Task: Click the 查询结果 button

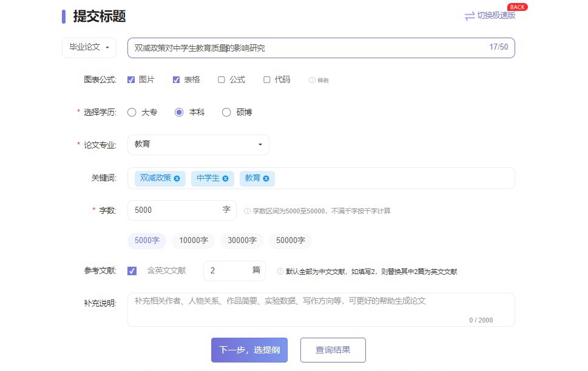Action: [333, 350]
